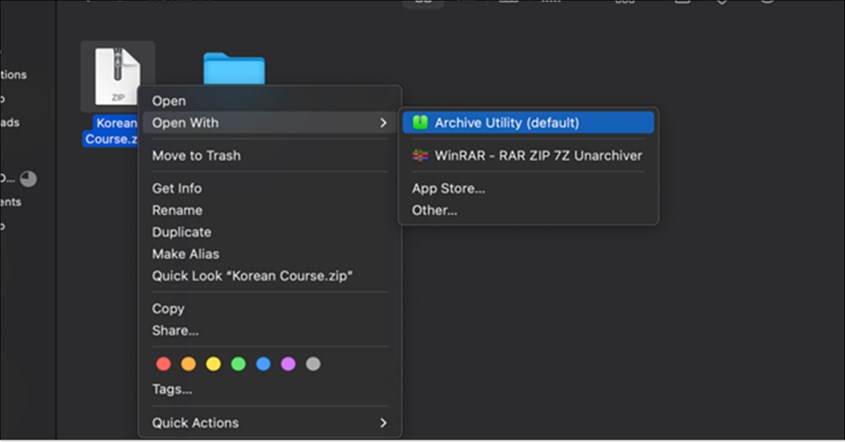This screenshot has height=442, width=845.
Task: Apply the orange tag color
Action: pyautogui.click(x=188, y=364)
